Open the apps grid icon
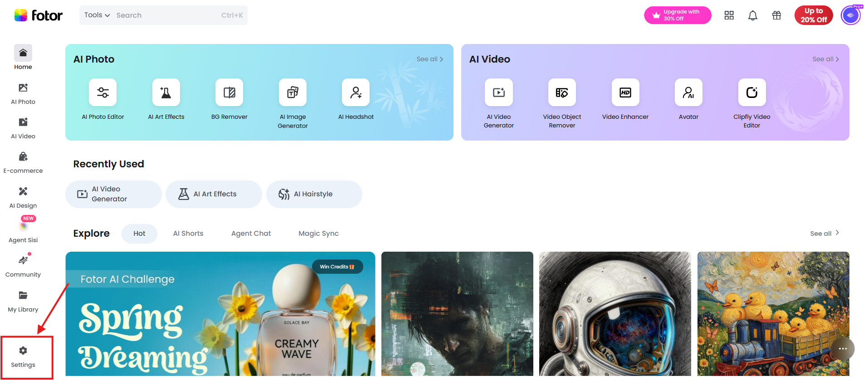 (729, 15)
